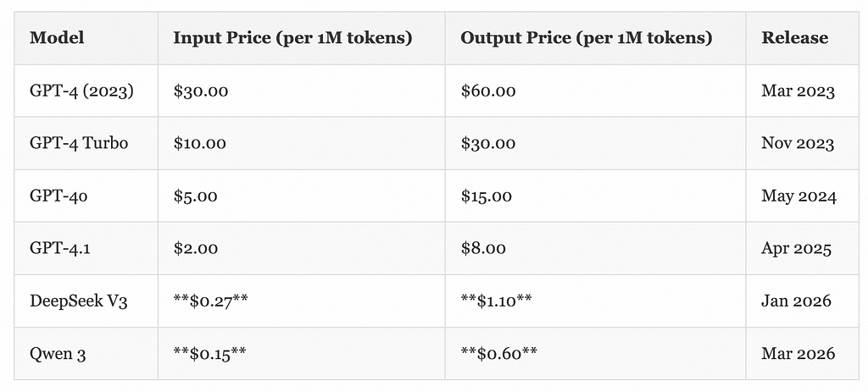This screenshot has width=868, height=392.
Task: Click the Nov 2023 release date
Action: (798, 143)
